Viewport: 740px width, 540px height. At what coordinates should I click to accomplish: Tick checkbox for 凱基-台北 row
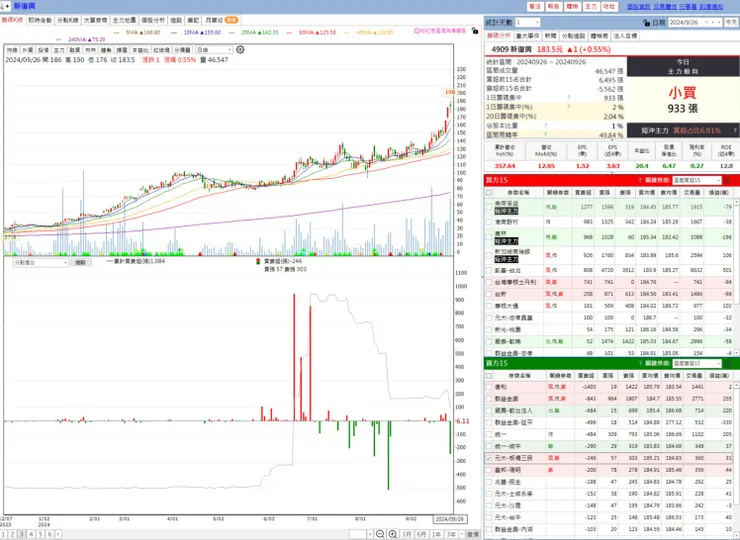pyautogui.click(x=489, y=270)
